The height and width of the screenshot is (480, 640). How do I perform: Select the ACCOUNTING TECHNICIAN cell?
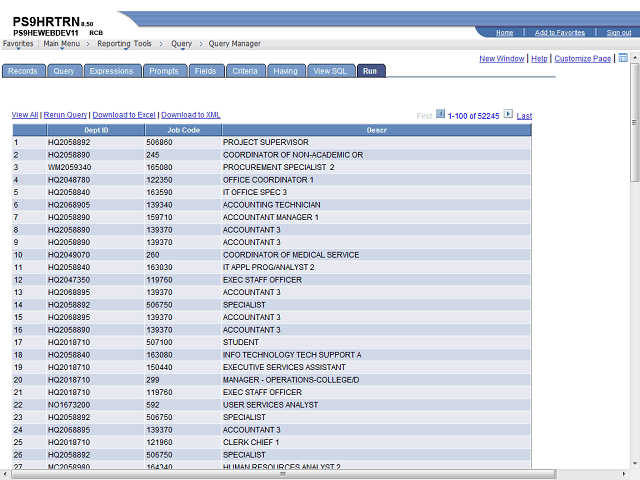tap(376, 205)
